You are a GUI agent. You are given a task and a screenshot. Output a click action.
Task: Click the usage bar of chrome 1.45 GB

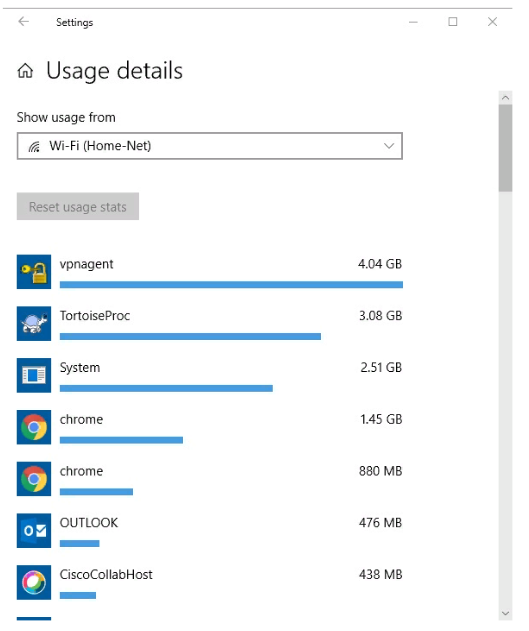(x=121, y=440)
